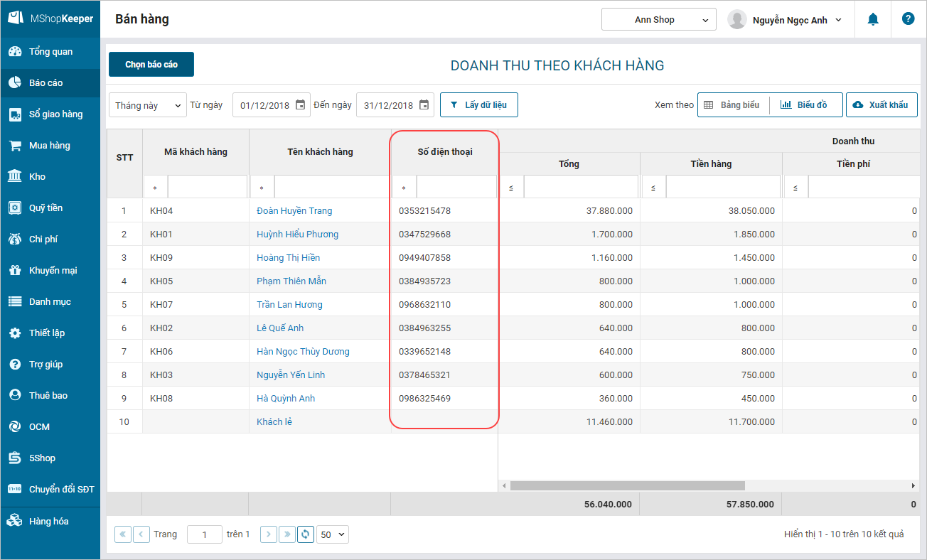This screenshot has width=927, height=560.
Task: Click the refresh icon in pagination bar
Action: click(x=306, y=534)
